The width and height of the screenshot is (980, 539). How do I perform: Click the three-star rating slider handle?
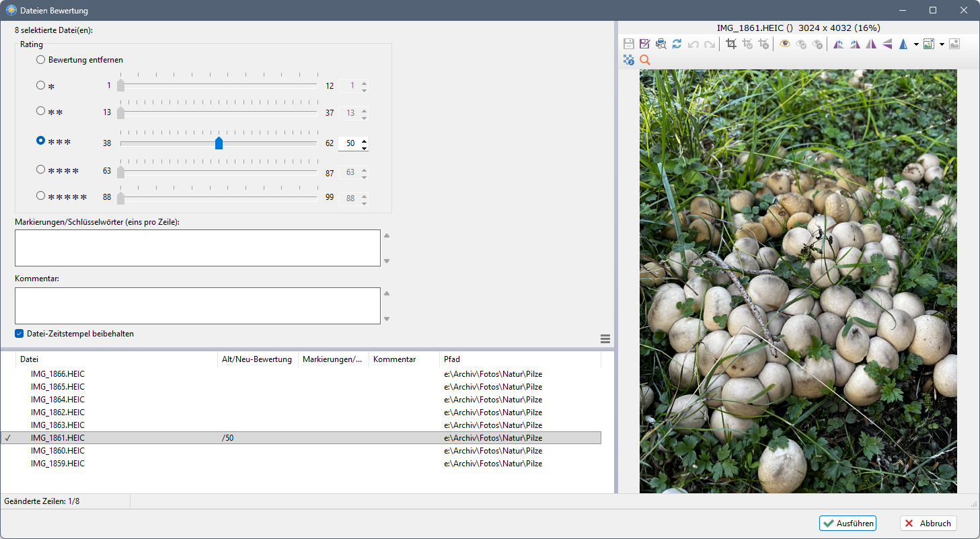click(219, 143)
